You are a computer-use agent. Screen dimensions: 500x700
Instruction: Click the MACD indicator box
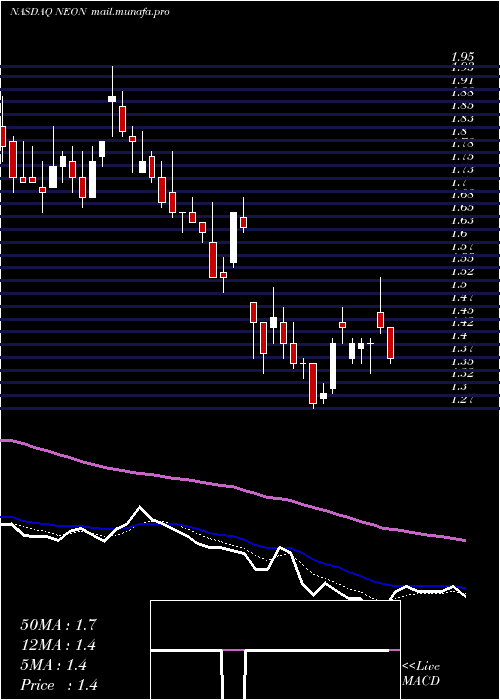[x=275, y=650]
